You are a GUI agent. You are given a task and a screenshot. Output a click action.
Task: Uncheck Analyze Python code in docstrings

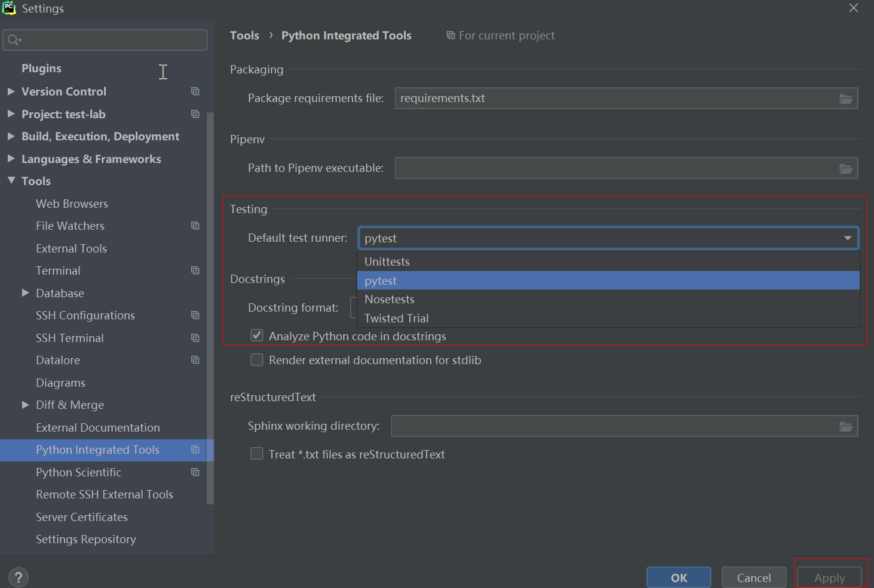pos(256,335)
